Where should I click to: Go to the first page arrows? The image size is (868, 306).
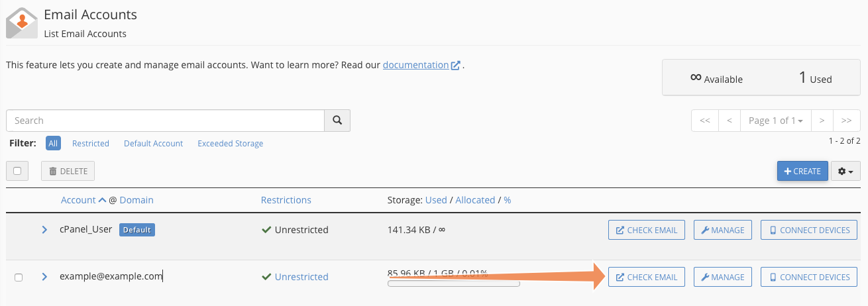(705, 121)
